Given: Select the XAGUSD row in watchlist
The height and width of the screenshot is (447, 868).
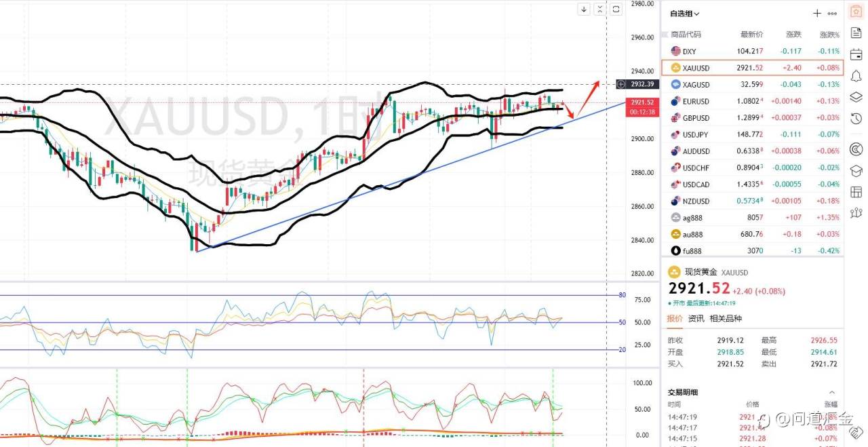Looking at the screenshot, I should (753, 85).
